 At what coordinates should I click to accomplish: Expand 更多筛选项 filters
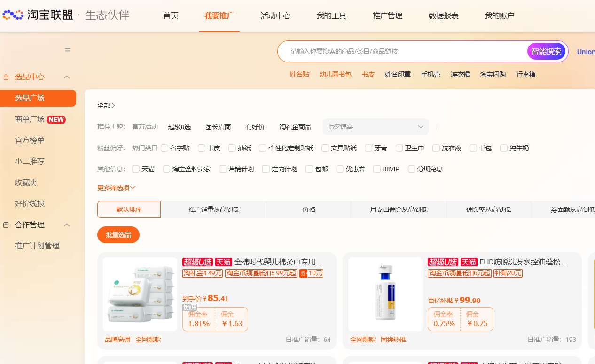[x=117, y=188]
